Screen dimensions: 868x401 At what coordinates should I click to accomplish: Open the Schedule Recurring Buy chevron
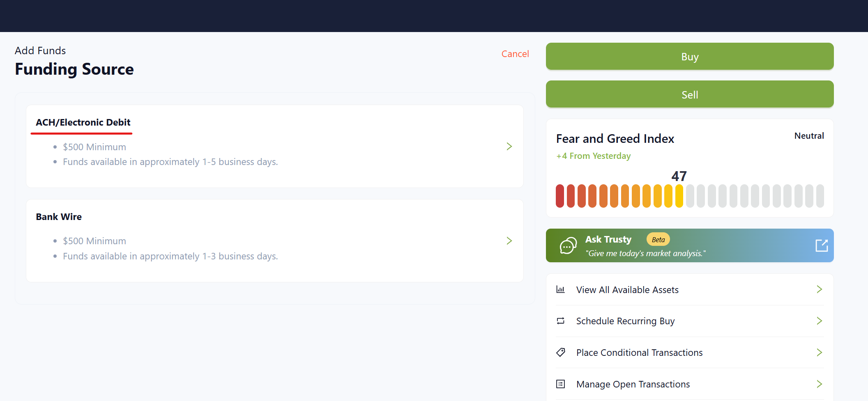tap(819, 321)
